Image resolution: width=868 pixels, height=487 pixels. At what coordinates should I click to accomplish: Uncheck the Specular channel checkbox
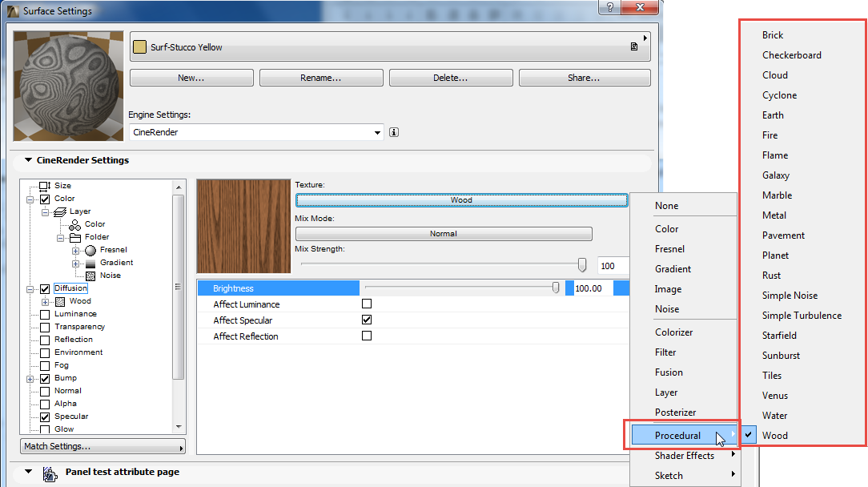45,417
